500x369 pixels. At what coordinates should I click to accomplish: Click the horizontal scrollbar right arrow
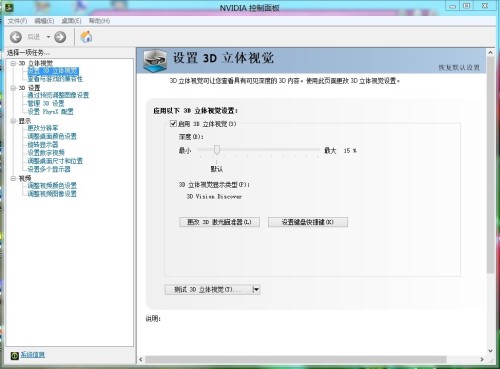(x=482, y=359)
